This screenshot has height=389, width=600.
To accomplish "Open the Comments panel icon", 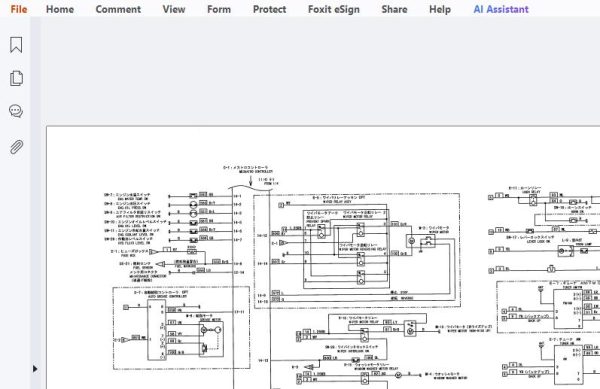I will pyautogui.click(x=16, y=111).
